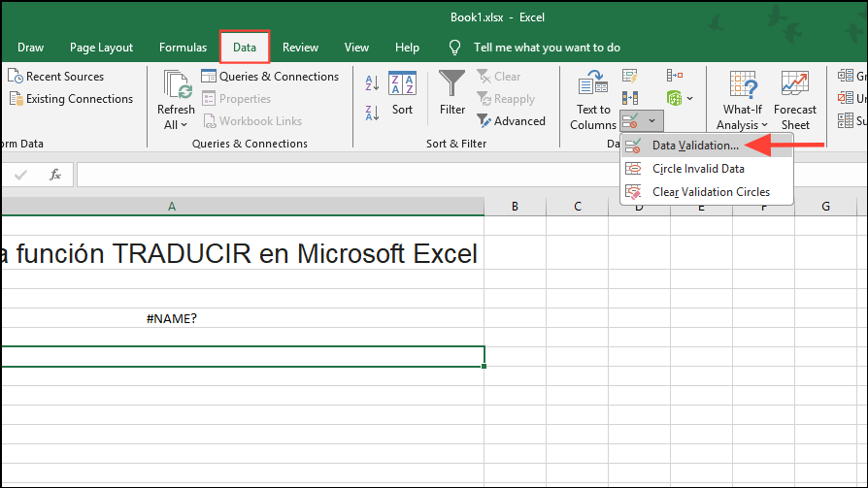This screenshot has width=868, height=488.
Task: Open the Forecast Sheet tool
Action: [795, 101]
